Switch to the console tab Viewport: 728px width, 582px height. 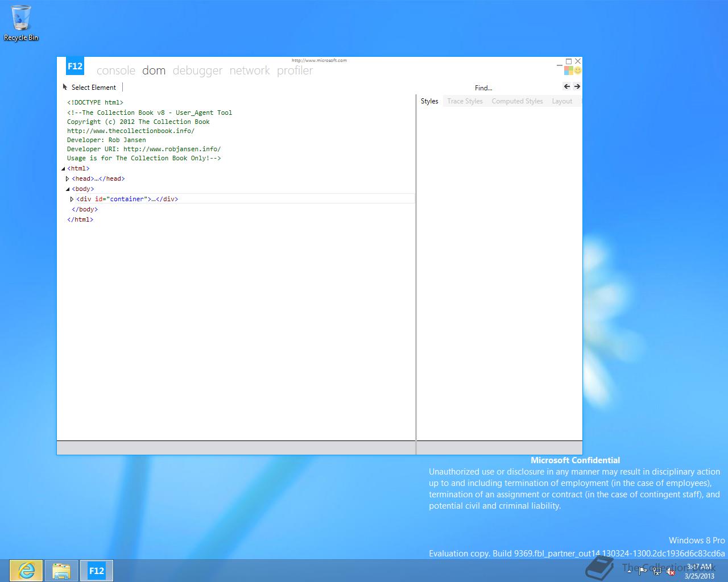[x=116, y=70]
